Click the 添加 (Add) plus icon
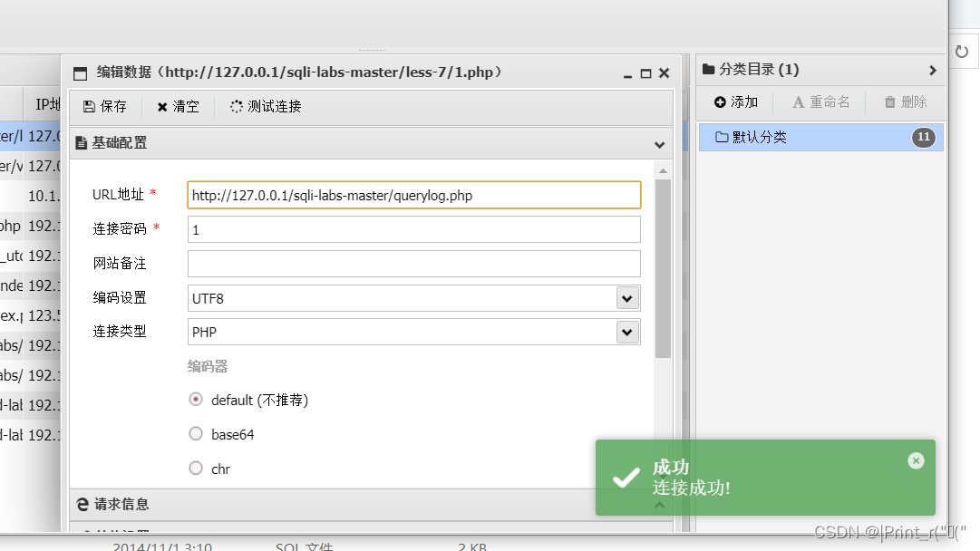 (719, 101)
